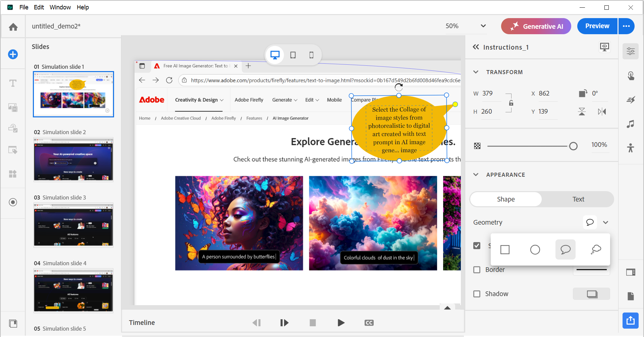Switch to the Text tab in Appearance

(578, 199)
